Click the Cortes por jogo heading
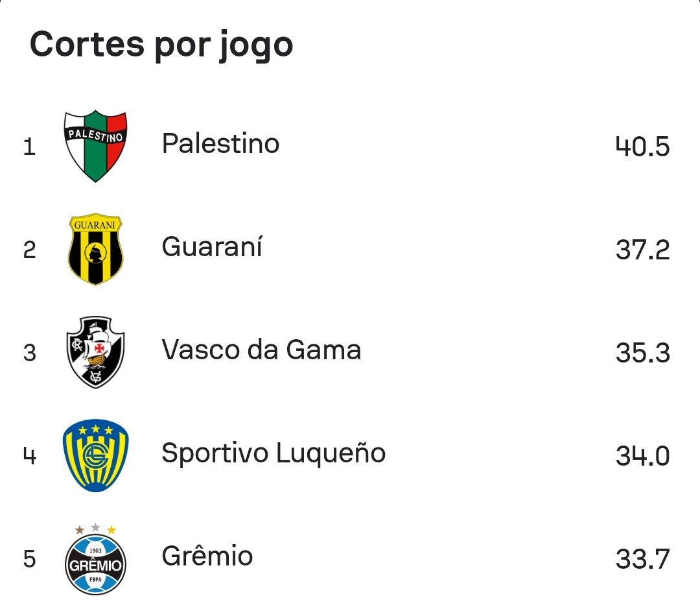Viewport: 700px width, 607px height. coord(161,45)
